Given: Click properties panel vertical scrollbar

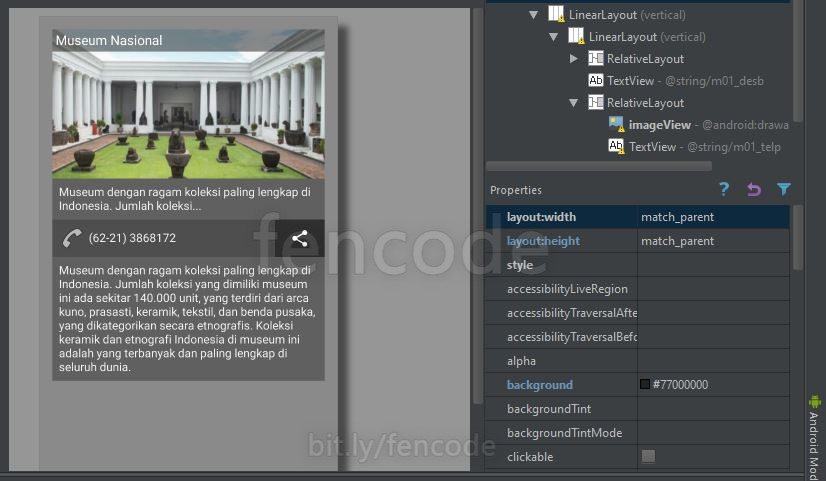Looking at the screenshot, I should [x=798, y=237].
